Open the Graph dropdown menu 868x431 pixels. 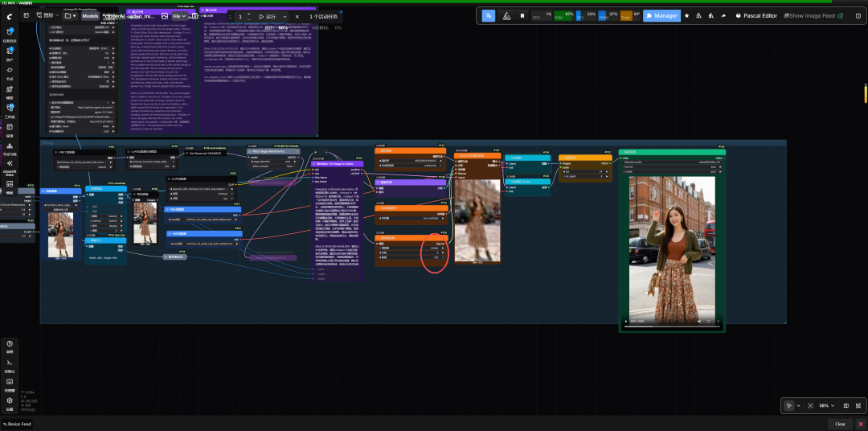click(x=47, y=15)
